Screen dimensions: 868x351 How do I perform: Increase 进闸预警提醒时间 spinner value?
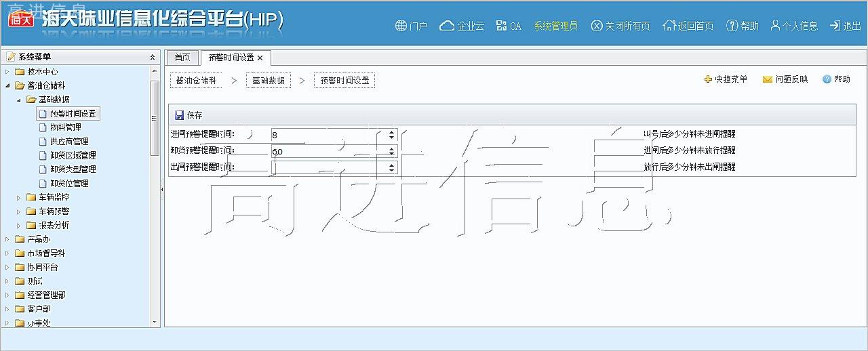[x=391, y=131]
